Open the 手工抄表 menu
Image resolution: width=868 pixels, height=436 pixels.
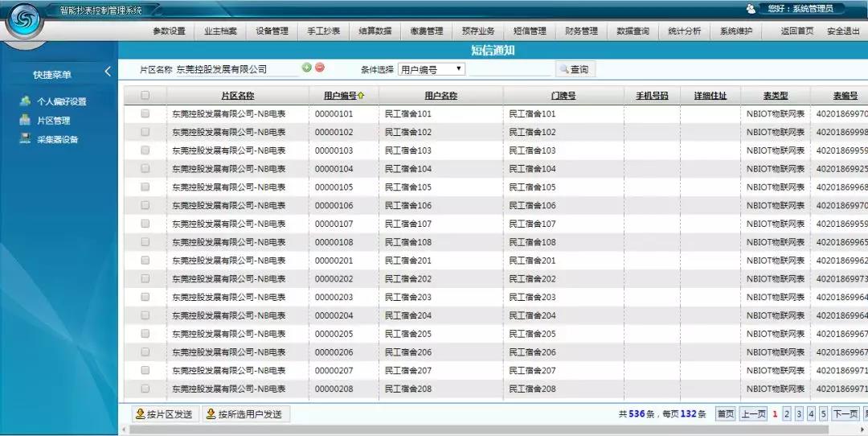323,31
